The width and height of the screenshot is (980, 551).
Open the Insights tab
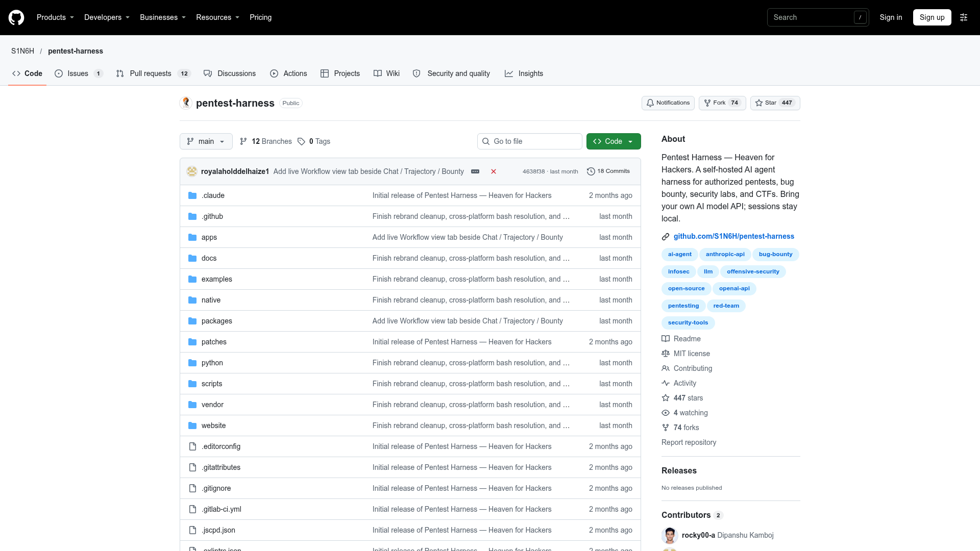pyautogui.click(x=524, y=73)
